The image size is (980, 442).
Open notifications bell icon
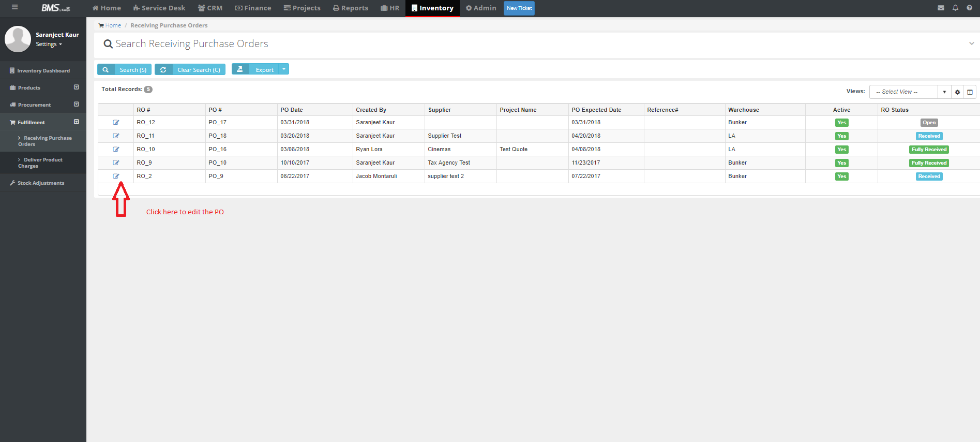pos(955,8)
